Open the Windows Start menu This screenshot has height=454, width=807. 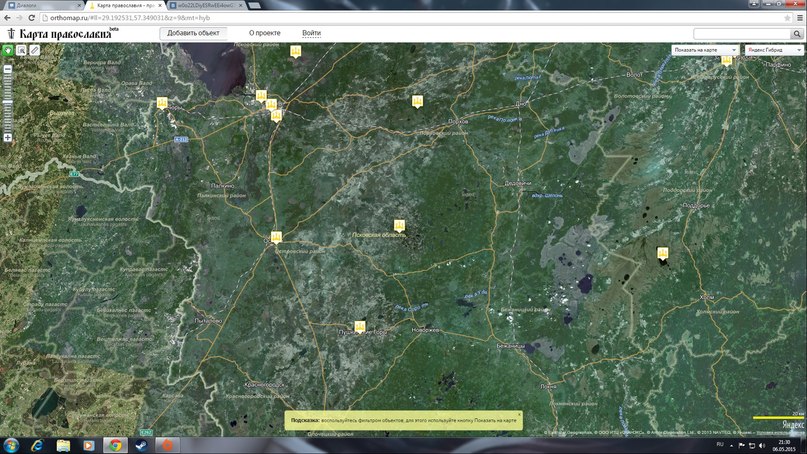pos(11,445)
